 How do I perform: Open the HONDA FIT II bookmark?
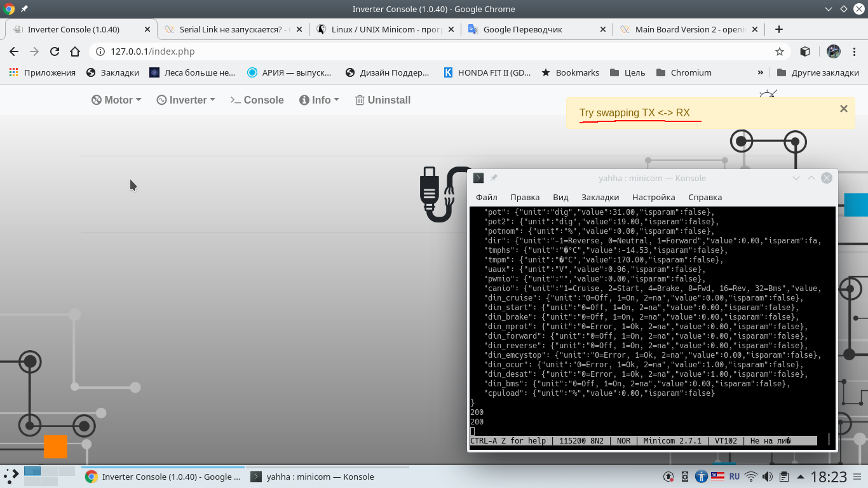coord(487,72)
